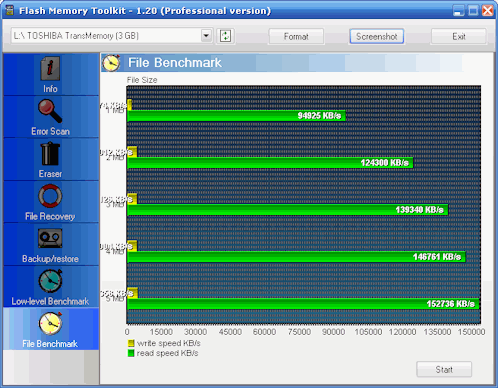Click the Screenshot button

[x=377, y=36]
